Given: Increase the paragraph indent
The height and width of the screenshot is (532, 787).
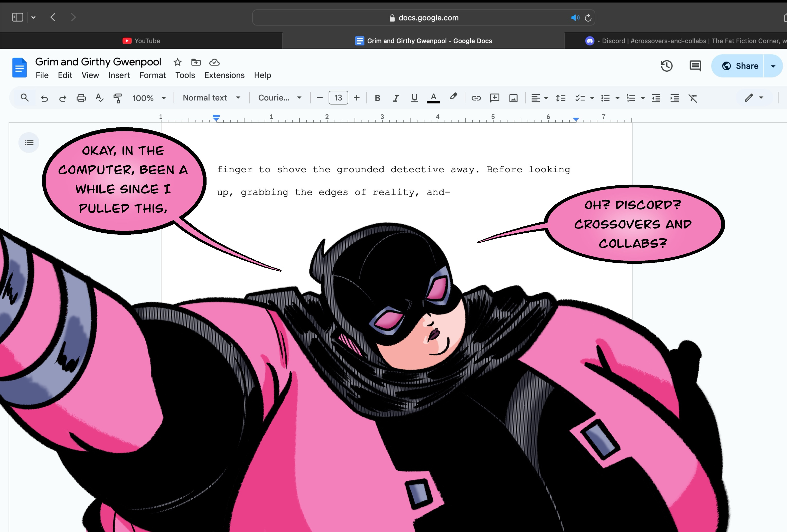Looking at the screenshot, I should click(674, 98).
